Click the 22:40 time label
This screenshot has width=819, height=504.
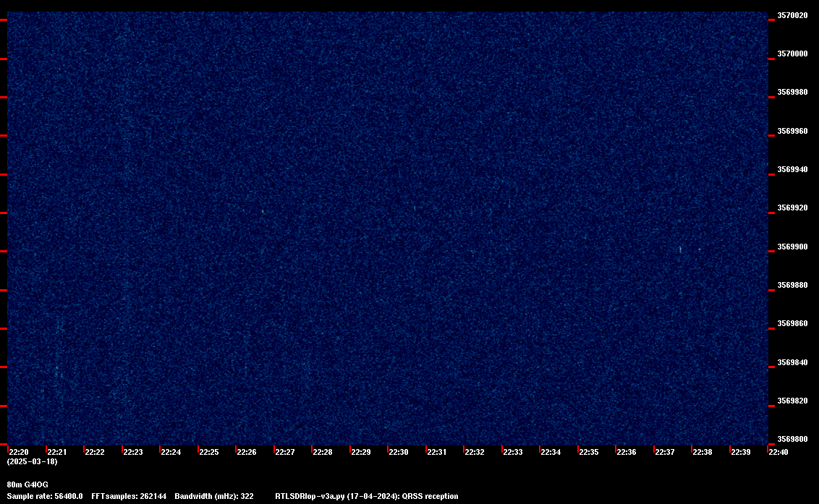pyautogui.click(x=778, y=452)
